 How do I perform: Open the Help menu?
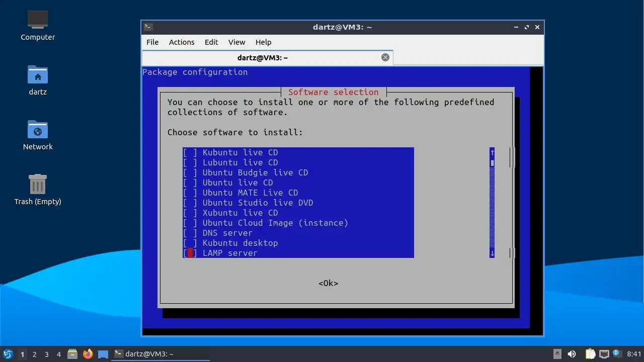tap(263, 42)
